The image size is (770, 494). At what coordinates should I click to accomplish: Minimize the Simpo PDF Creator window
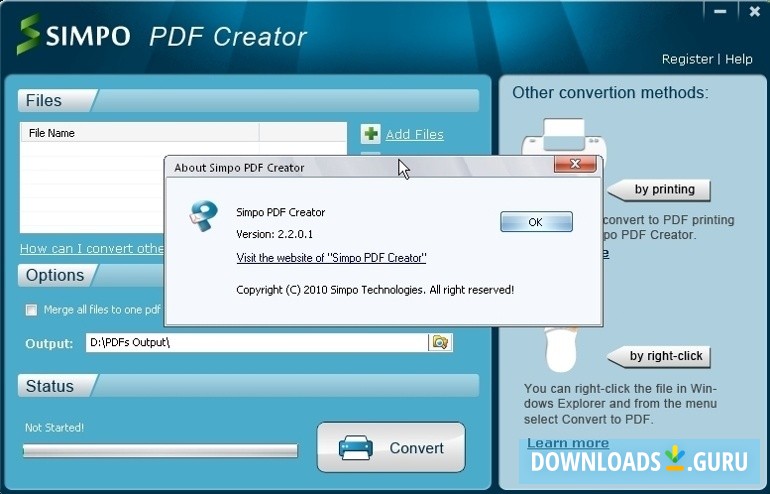click(720, 12)
